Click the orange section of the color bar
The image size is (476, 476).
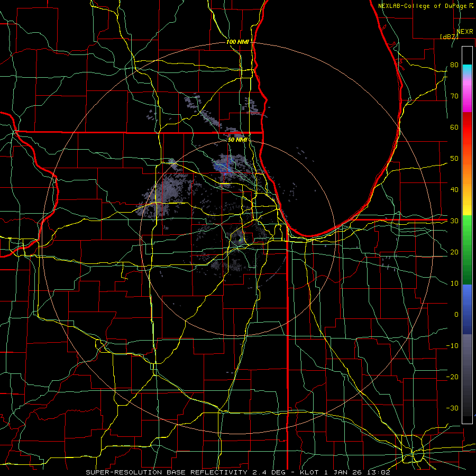click(467, 173)
